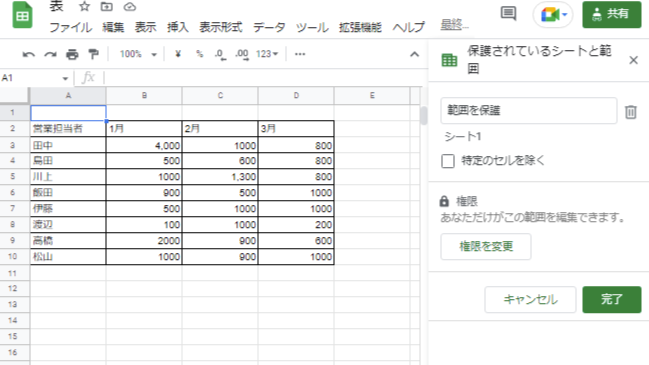The height and width of the screenshot is (365, 649).
Task: Star the document
Action: coord(84,6)
